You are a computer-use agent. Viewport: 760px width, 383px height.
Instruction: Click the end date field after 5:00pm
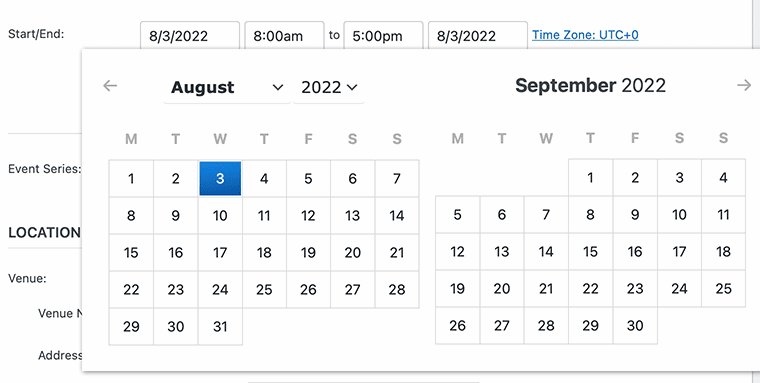coord(478,35)
